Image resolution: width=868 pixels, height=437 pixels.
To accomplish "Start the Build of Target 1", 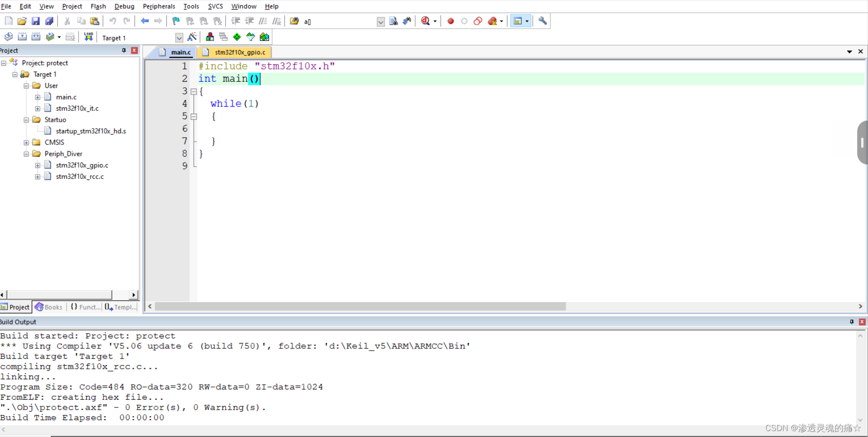I will pyautogui.click(x=22, y=37).
